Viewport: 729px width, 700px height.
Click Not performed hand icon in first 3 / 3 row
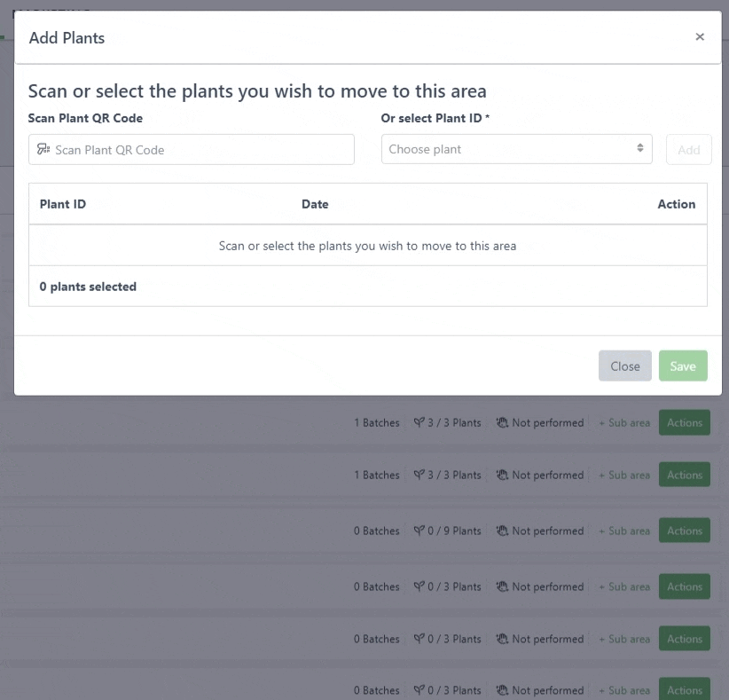tap(502, 423)
